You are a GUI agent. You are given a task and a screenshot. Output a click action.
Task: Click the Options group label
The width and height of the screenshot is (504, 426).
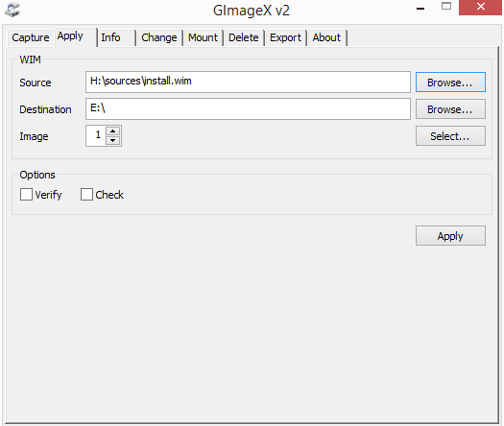coord(37,175)
